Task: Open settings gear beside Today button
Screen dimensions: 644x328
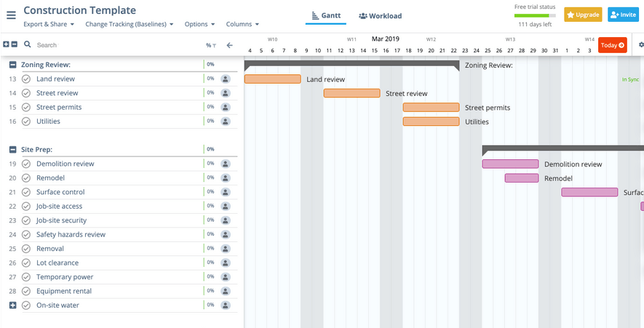Action: pos(641,45)
